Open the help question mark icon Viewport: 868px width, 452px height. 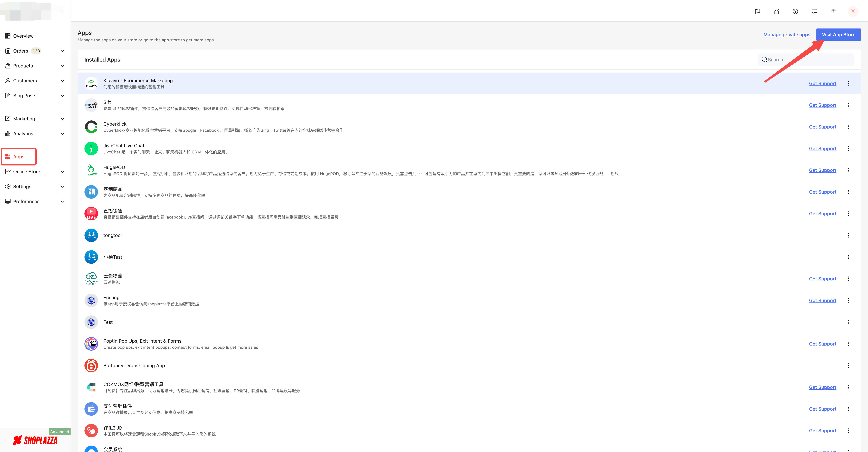[795, 12]
